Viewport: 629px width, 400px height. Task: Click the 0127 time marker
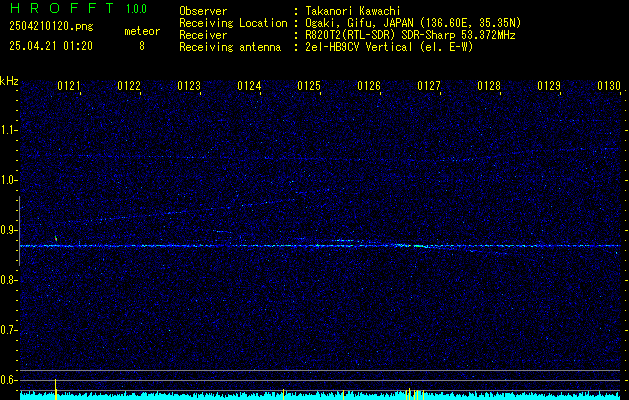coord(428,86)
